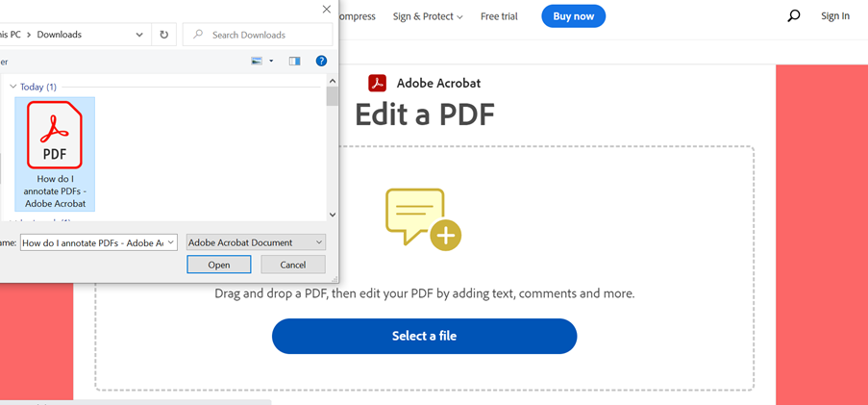Open the Compress menu item
The image size is (868, 405).
pyautogui.click(x=357, y=16)
